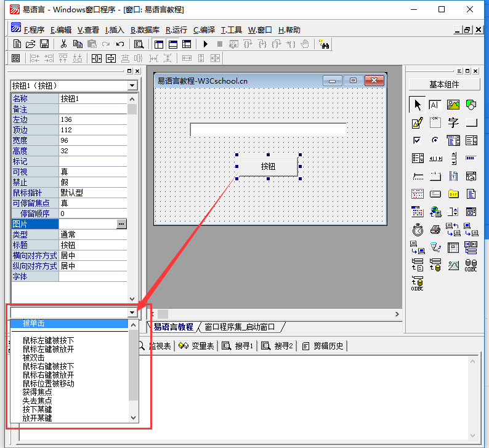Switch to the 窗口程序集_启动窗口 tab
489x448 pixels.
[x=239, y=327]
